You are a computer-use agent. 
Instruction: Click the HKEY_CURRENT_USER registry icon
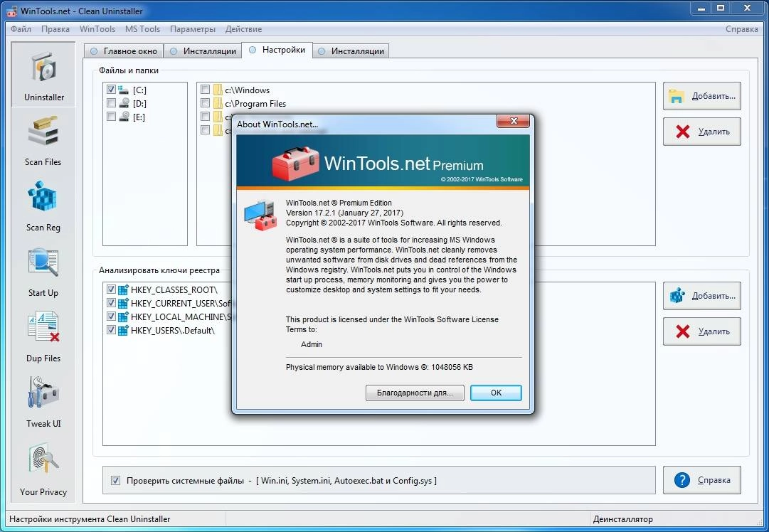pos(124,303)
